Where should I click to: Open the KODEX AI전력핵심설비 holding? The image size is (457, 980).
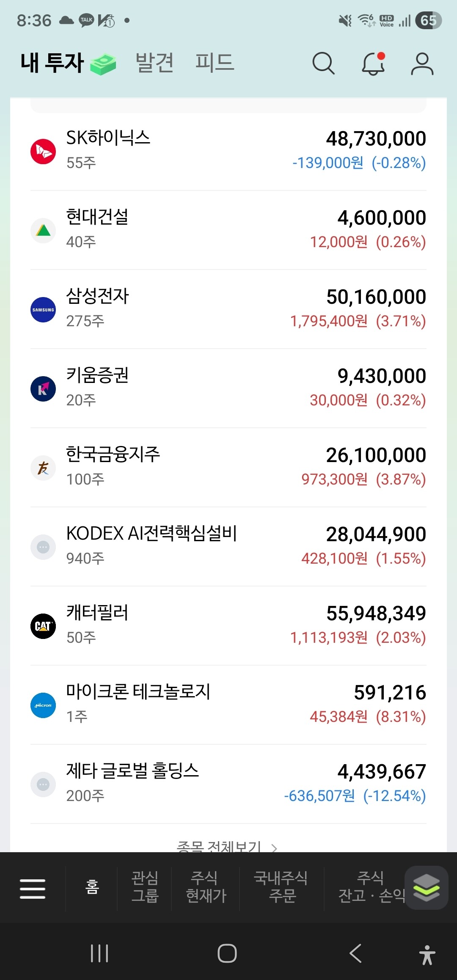click(x=228, y=546)
